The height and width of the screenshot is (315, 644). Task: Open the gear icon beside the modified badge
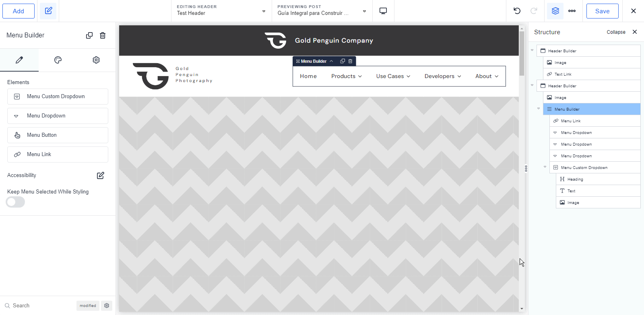[107, 306]
